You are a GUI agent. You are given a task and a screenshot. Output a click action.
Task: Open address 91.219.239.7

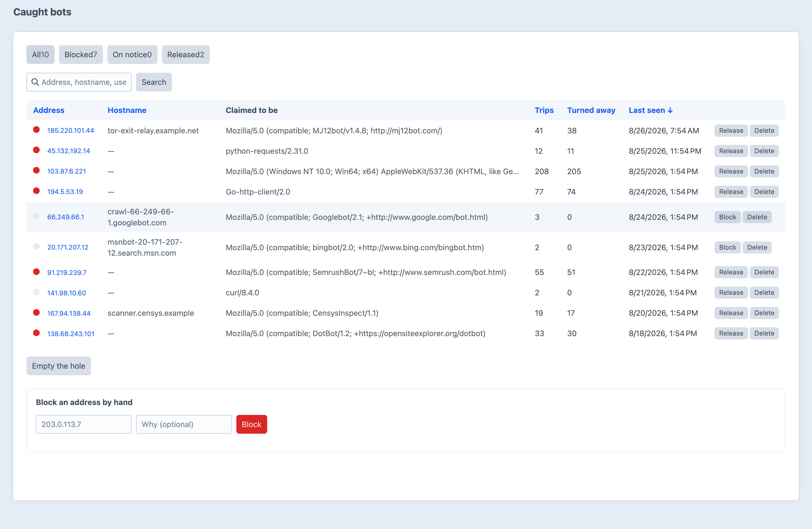(x=67, y=272)
